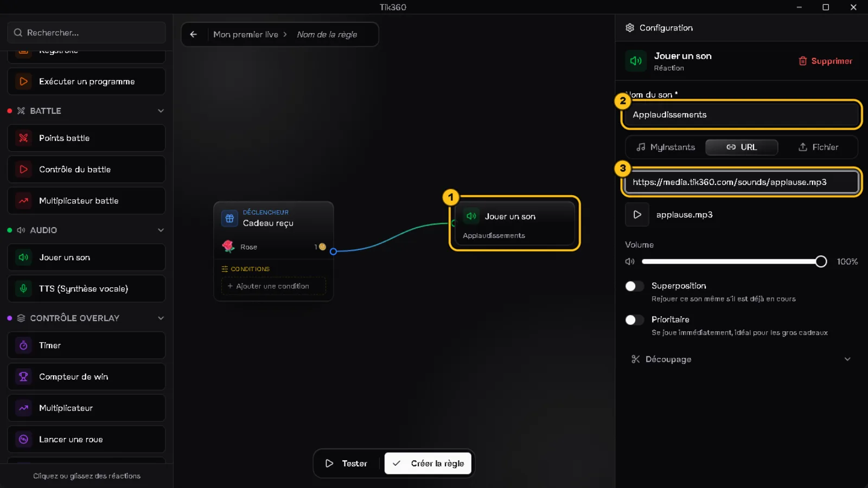Click the speaker icon on the Jouer un son node
The width and height of the screenshot is (868, 488).
(x=471, y=216)
